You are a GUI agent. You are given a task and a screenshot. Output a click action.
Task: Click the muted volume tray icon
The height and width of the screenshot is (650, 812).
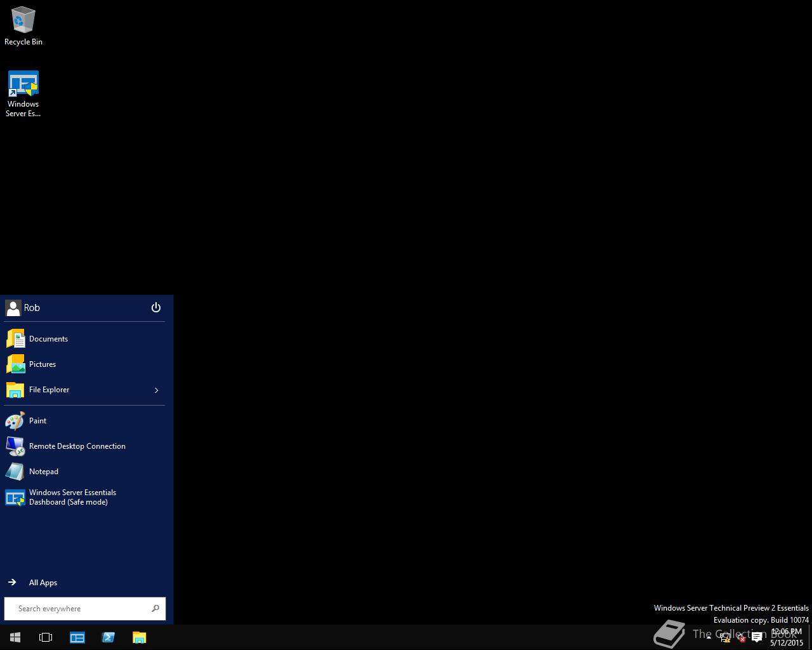(x=740, y=637)
